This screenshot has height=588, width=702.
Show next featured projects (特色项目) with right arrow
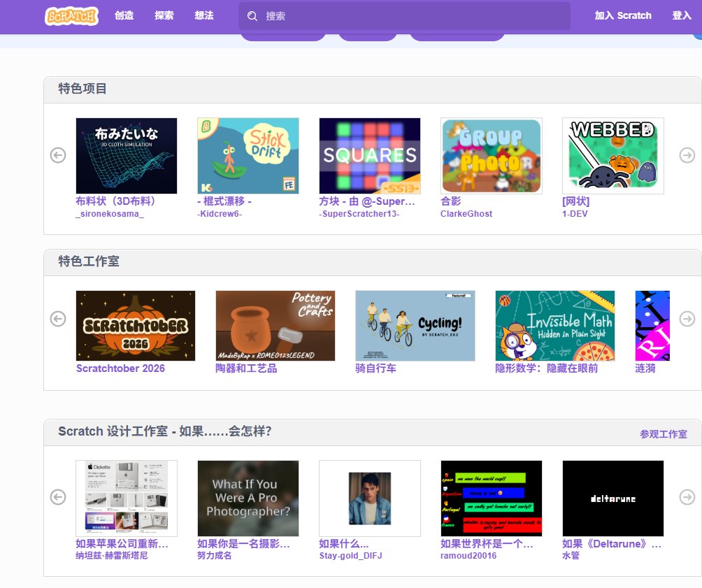click(x=687, y=155)
